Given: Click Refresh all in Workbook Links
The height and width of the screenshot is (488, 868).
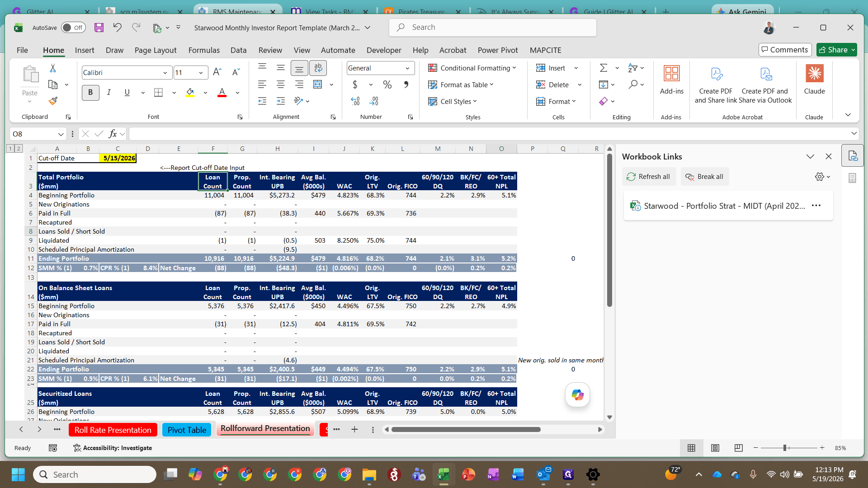Looking at the screenshot, I should tap(649, 177).
